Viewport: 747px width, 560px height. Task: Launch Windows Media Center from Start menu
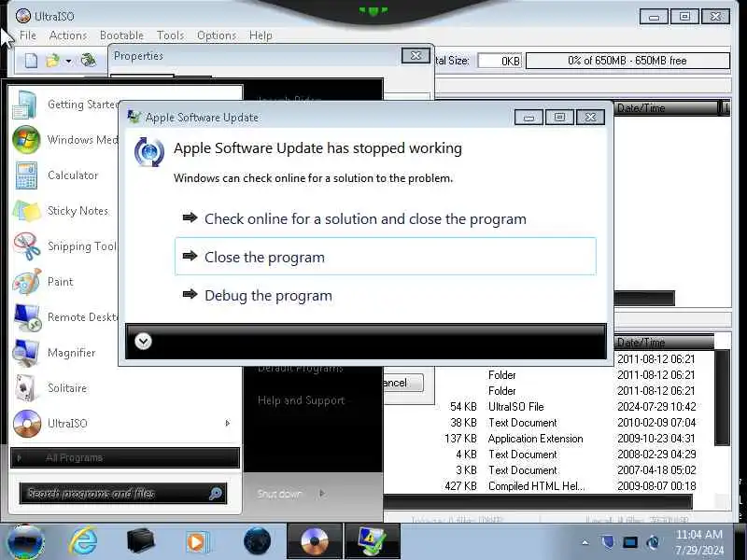64,139
